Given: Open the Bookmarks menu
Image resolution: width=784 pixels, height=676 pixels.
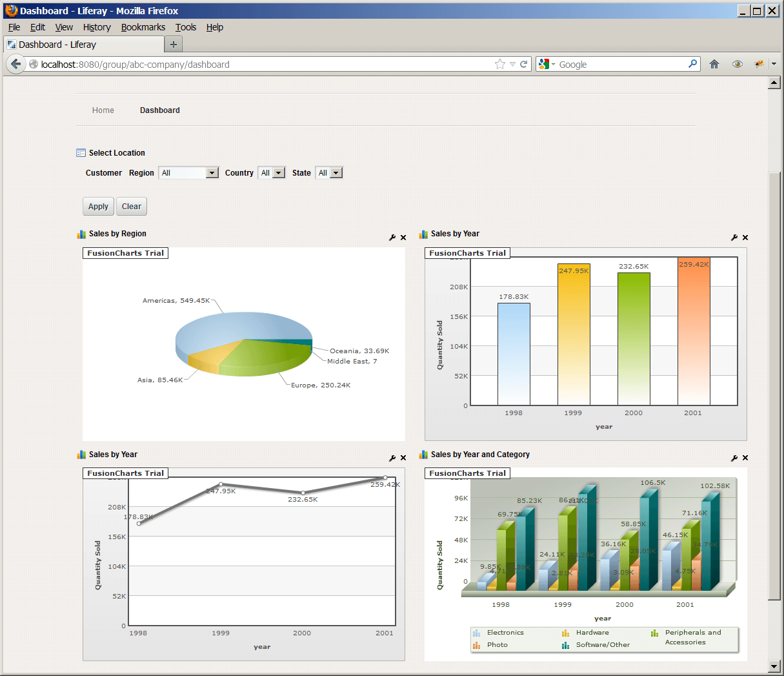Looking at the screenshot, I should pos(143,27).
